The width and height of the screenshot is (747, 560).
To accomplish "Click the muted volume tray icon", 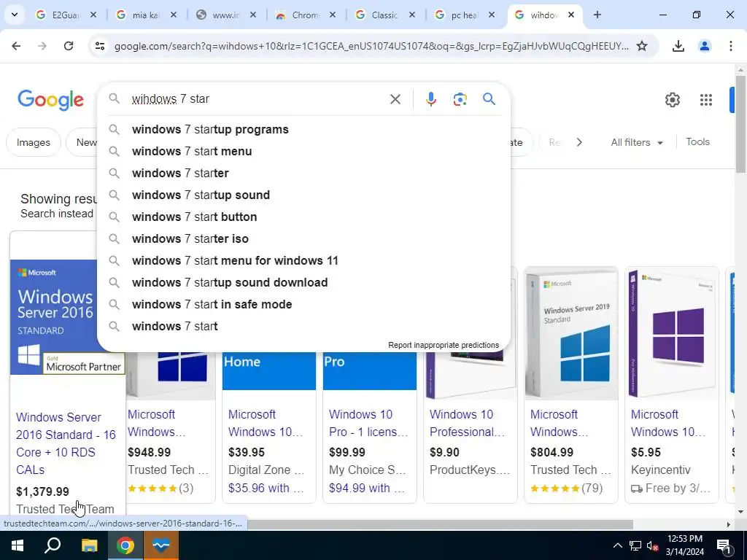I will pos(653,545).
